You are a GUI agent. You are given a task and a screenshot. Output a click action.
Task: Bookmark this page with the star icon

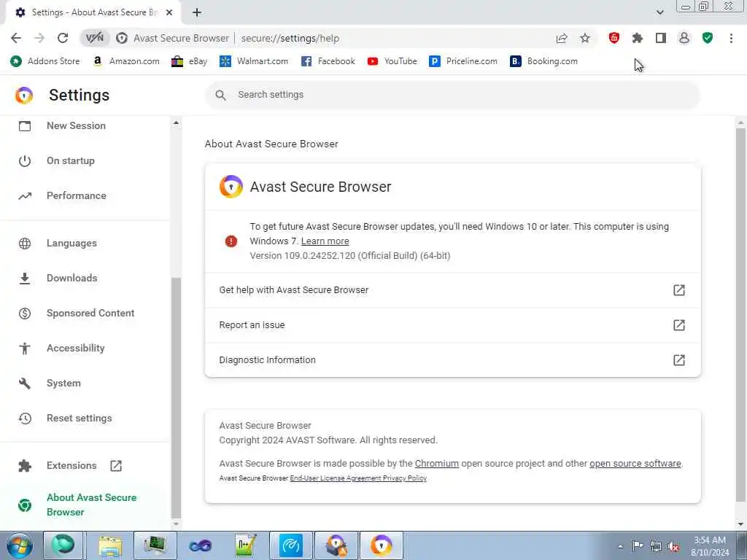(x=585, y=38)
